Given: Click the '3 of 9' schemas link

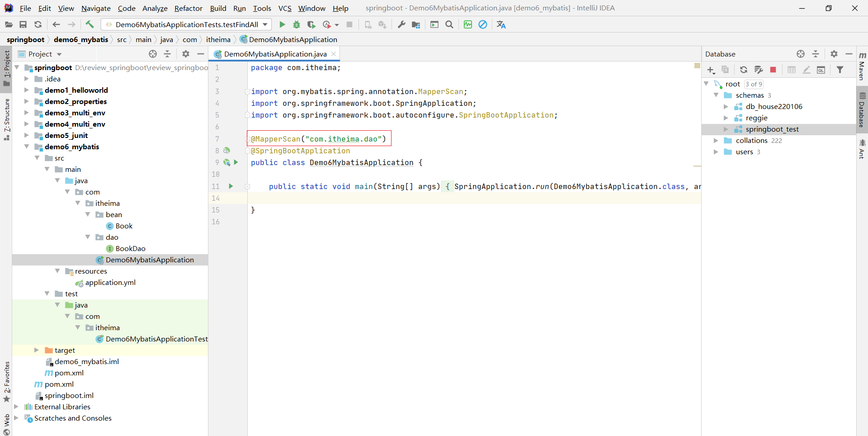Looking at the screenshot, I should 754,84.
